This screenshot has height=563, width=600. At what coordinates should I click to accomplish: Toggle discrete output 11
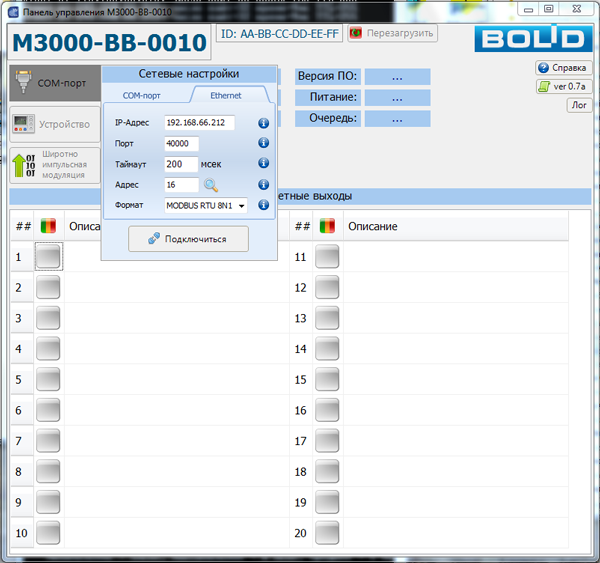(327, 257)
